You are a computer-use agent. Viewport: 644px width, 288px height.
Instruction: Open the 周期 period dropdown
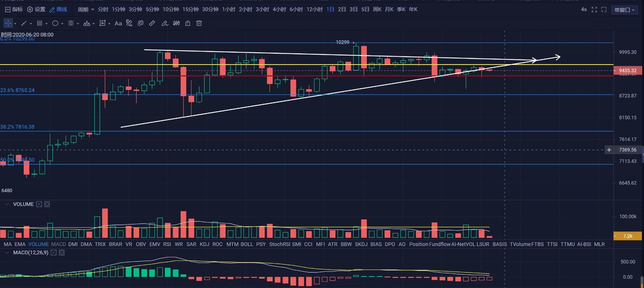coord(85,9)
